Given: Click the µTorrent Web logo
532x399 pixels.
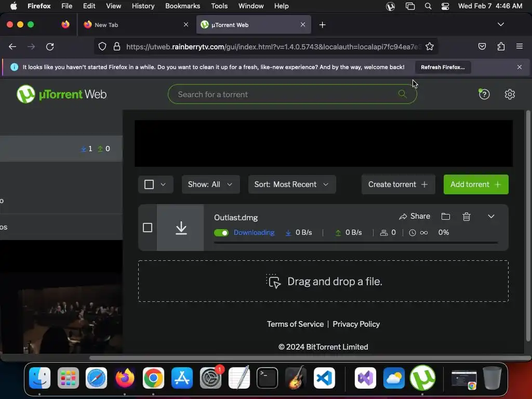Looking at the screenshot, I should click(61, 94).
